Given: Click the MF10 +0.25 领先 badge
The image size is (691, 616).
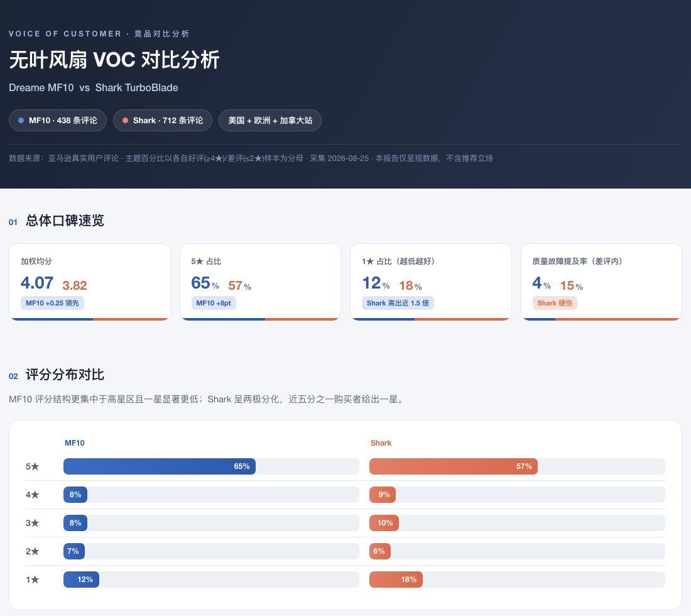Looking at the screenshot, I should (52, 303).
